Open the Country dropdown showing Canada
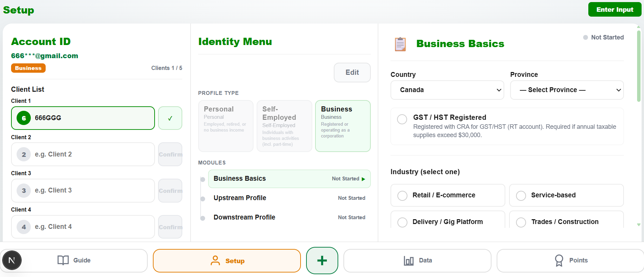This screenshot has width=644, height=277. 447,90
